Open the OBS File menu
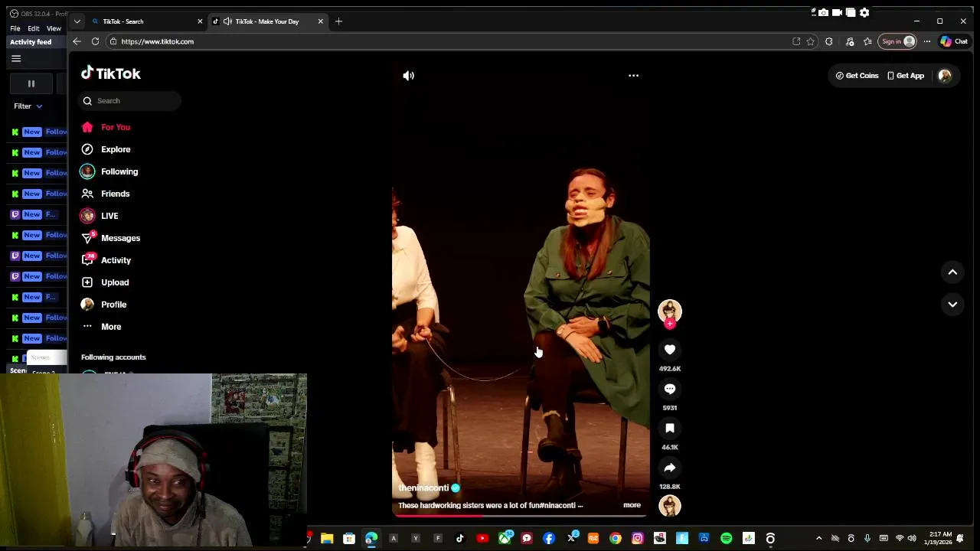Image resolution: width=980 pixels, height=551 pixels. [x=15, y=28]
